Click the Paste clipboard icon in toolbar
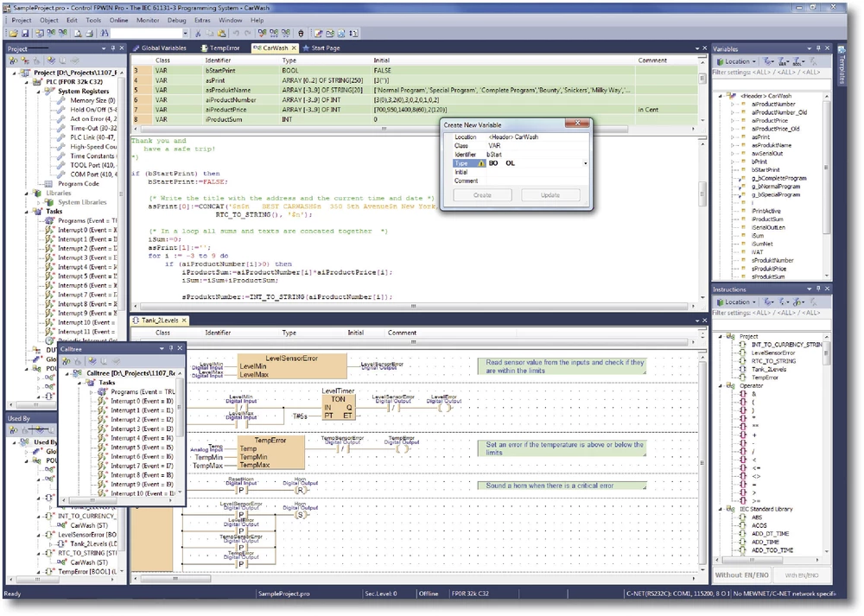Screen dimensions: 864x616 220,33
